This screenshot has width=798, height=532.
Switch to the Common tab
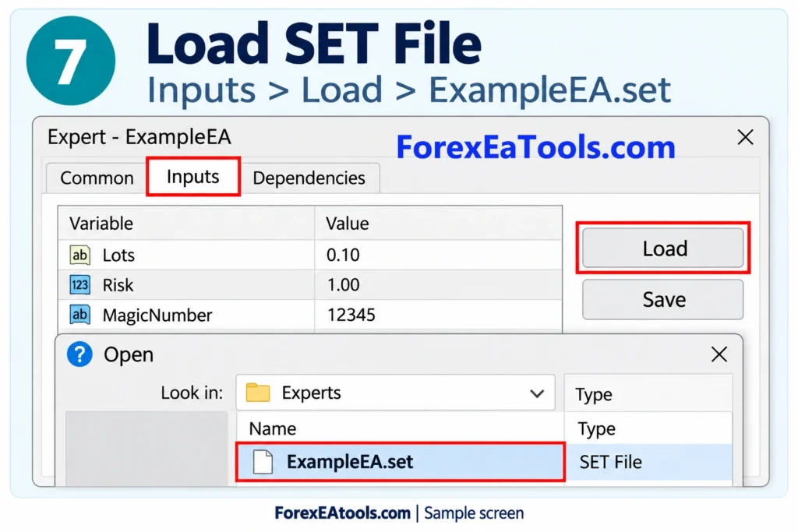[97, 178]
